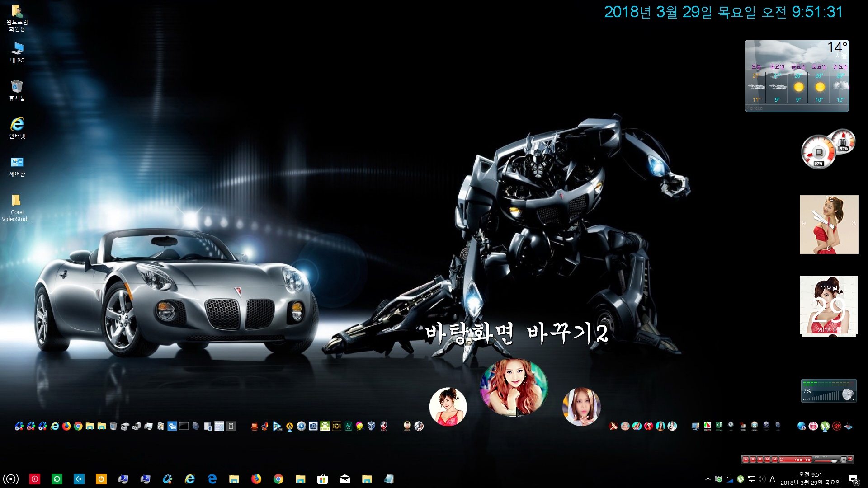Click the uTorrent system tray icon

pyautogui.click(x=741, y=479)
